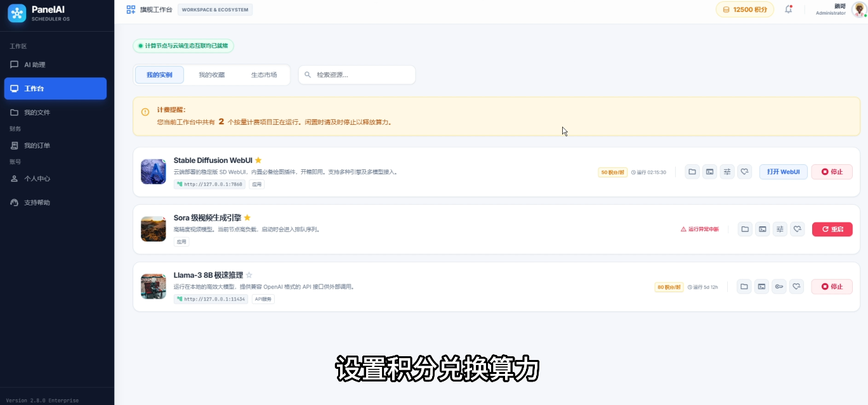Screen dimensions: 868x405
Task: Click the PanelAI logo icon
Action: pyautogui.click(x=17, y=13)
